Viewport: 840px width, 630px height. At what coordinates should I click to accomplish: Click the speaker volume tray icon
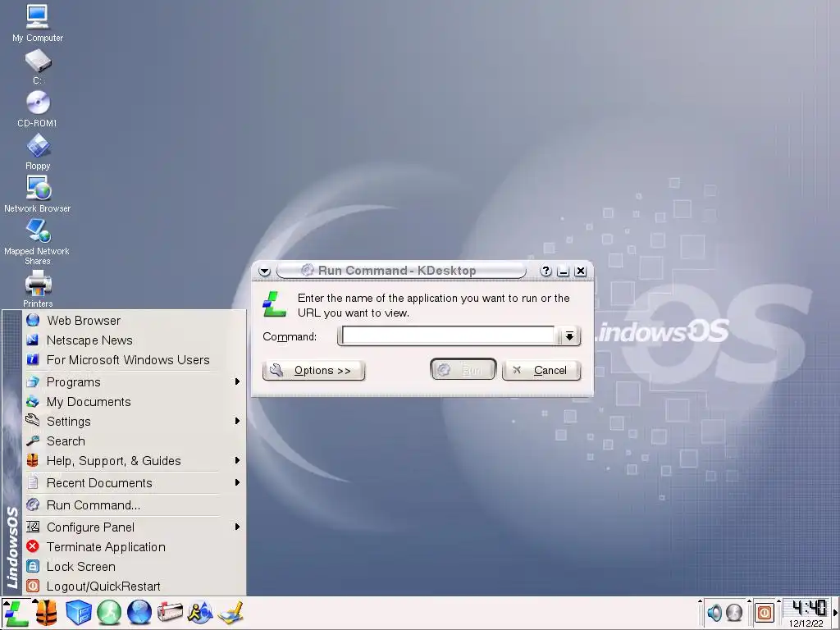pyautogui.click(x=714, y=612)
